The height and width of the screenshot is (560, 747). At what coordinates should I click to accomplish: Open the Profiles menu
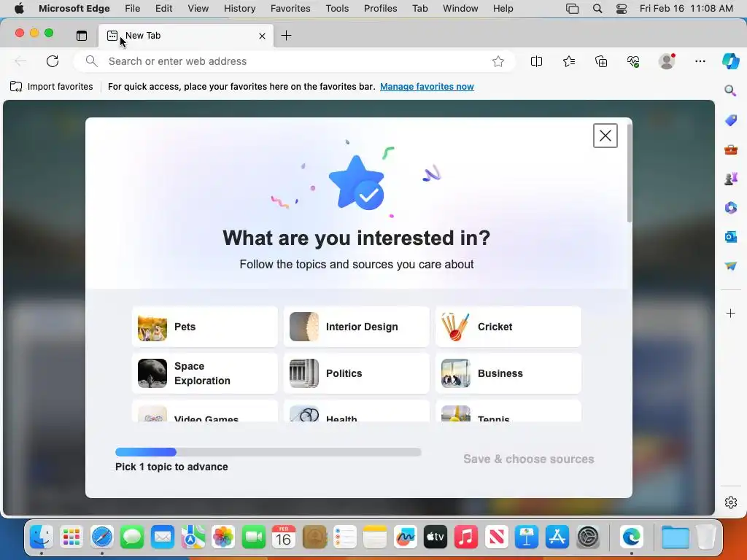pyautogui.click(x=380, y=8)
